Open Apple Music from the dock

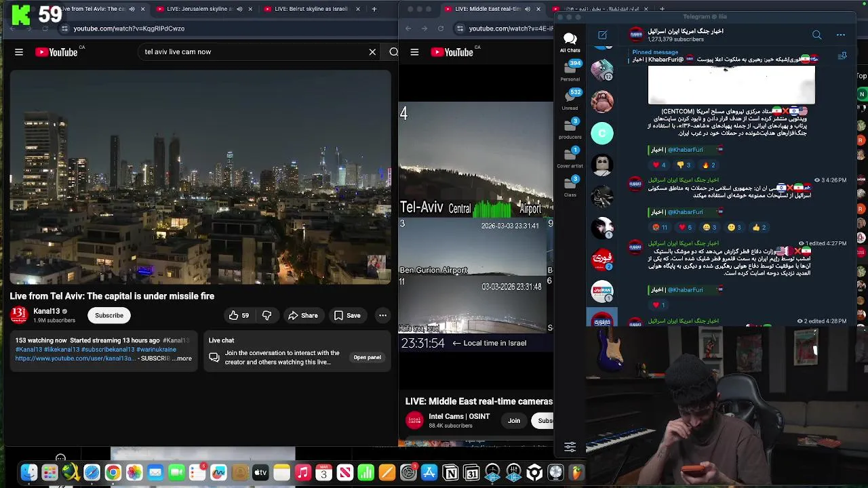(302, 472)
